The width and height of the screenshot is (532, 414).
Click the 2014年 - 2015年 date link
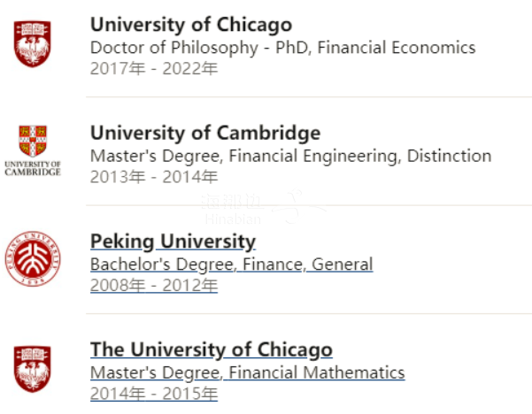pos(154,394)
